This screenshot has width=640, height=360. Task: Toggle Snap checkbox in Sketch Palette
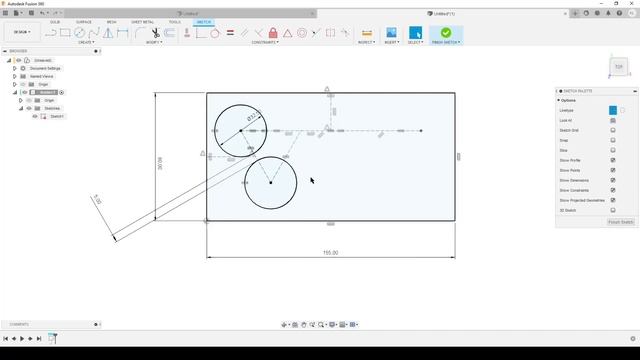tap(613, 140)
